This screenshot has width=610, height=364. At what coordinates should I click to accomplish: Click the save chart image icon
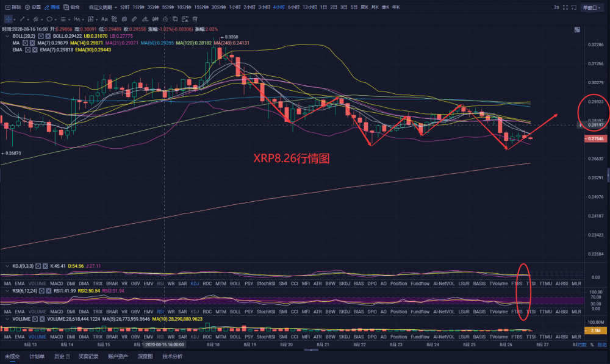pyautogui.click(x=185, y=19)
